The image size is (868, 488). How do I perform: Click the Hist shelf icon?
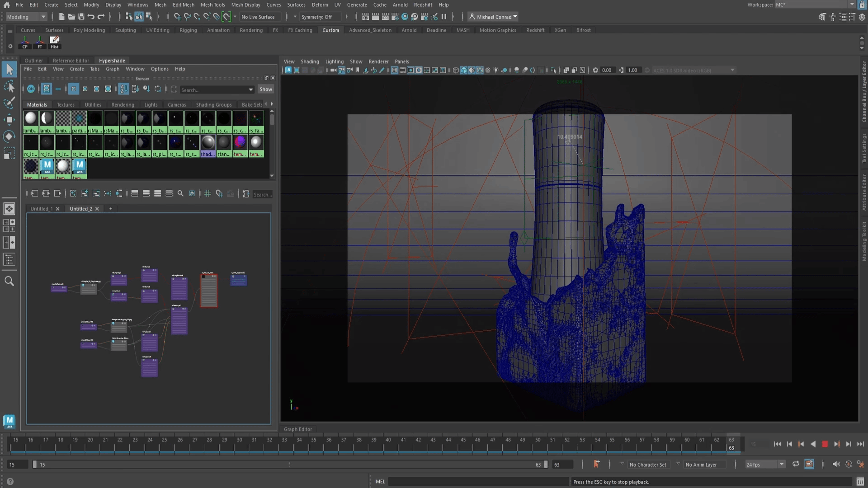[54, 42]
